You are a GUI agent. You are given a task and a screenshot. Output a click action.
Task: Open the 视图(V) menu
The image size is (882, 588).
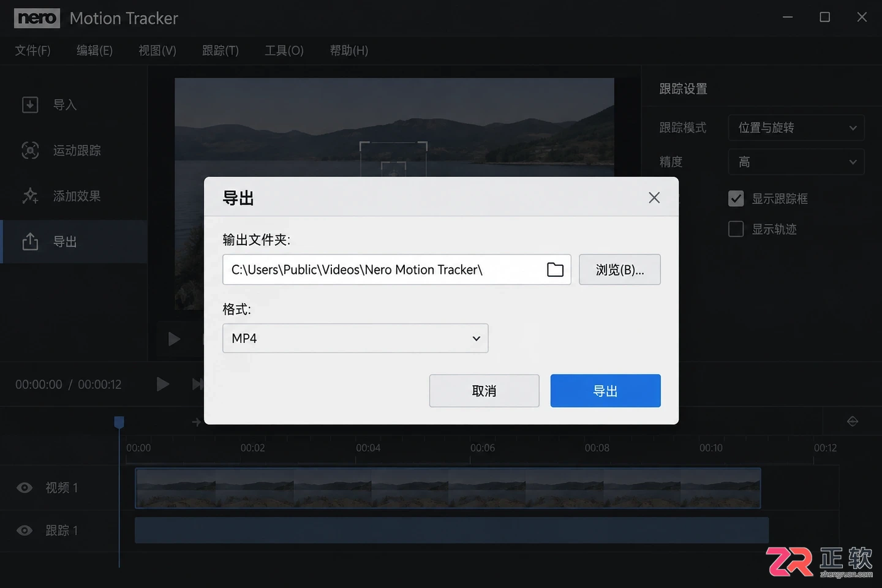pyautogui.click(x=157, y=50)
